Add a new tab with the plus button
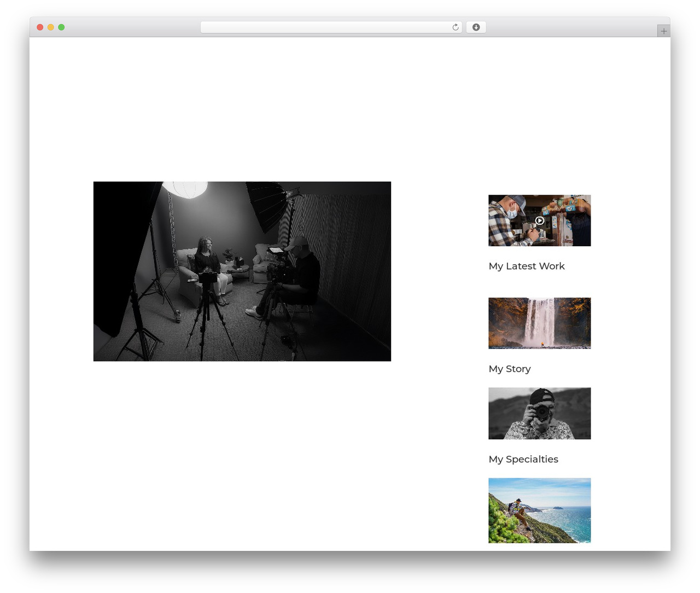700x593 pixels. pyautogui.click(x=663, y=31)
